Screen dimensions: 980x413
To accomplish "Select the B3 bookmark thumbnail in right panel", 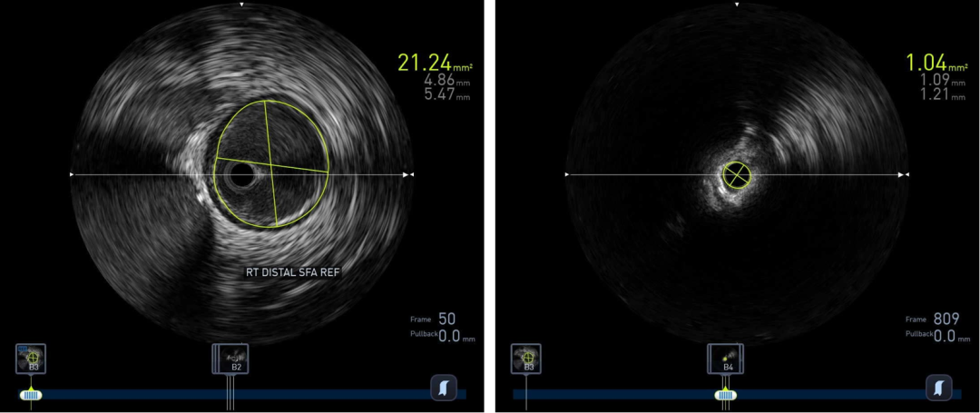I will coord(528,359).
